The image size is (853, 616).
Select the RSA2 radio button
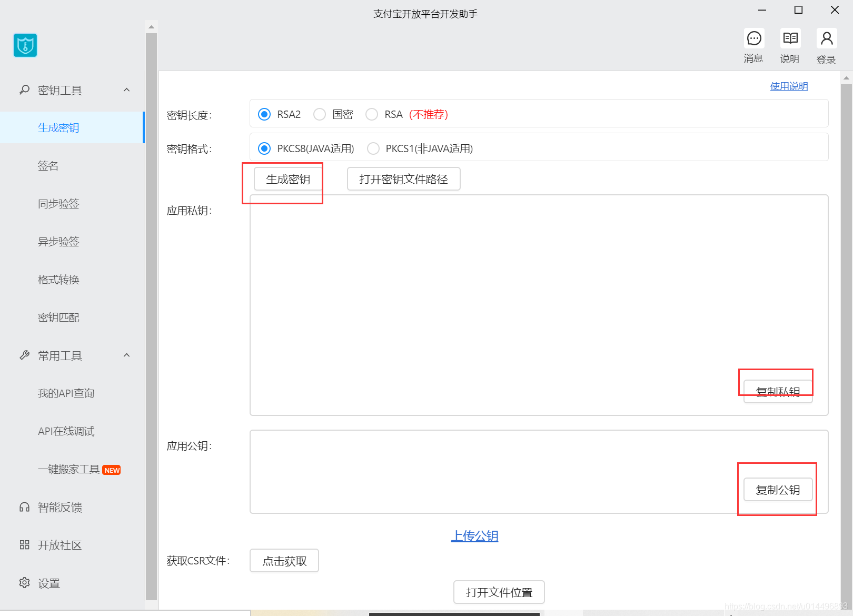(264, 114)
